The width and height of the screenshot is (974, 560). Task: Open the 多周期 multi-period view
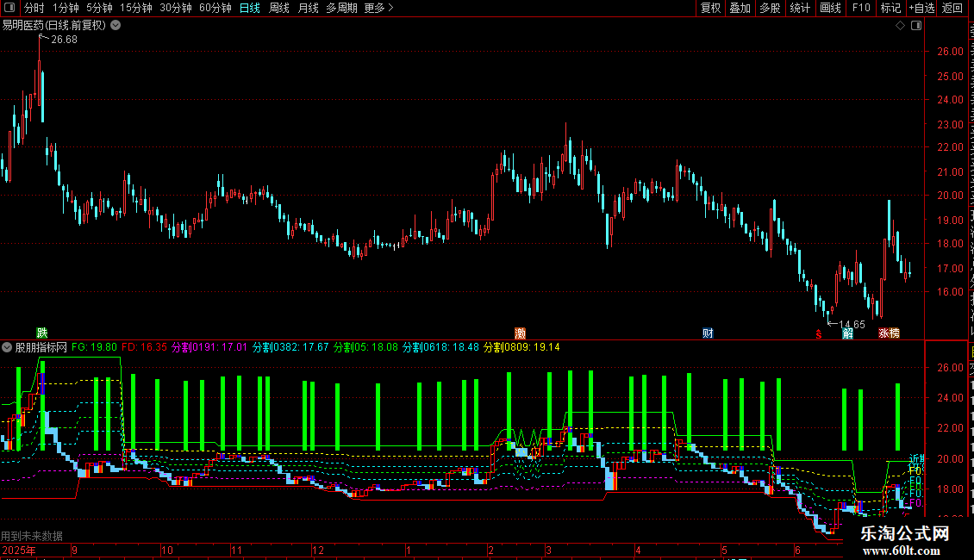[x=341, y=8]
